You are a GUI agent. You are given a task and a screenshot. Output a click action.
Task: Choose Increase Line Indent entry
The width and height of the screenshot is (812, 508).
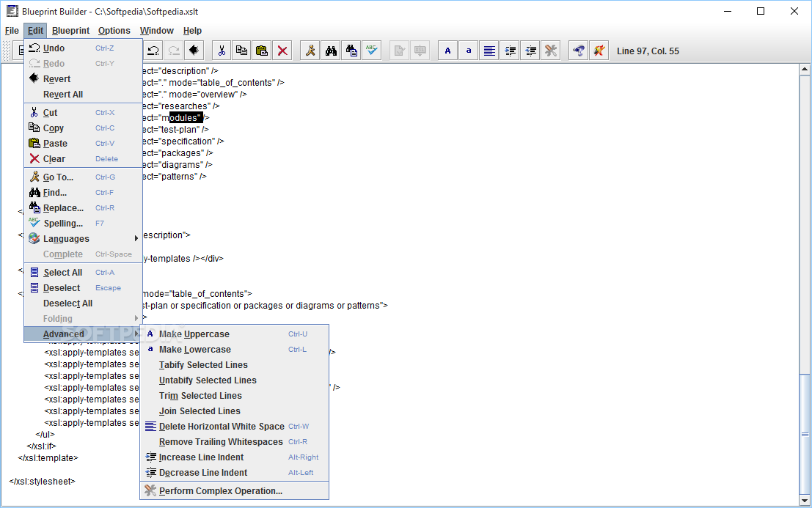point(234,458)
